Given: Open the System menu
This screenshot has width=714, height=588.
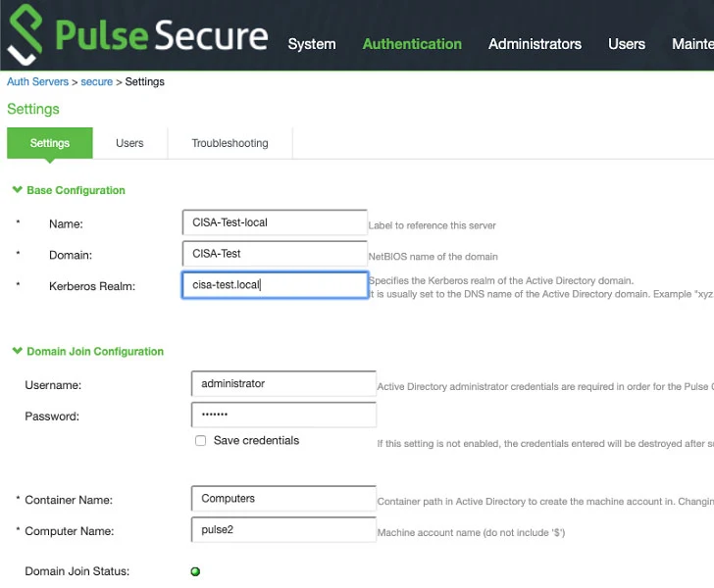Looking at the screenshot, I should click(312, 44).
